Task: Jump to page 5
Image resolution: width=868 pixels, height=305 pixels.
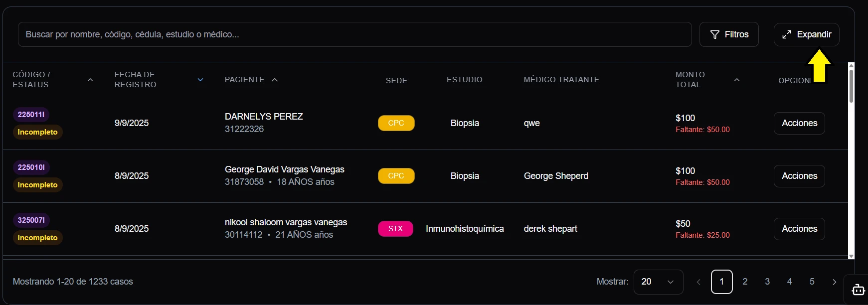Action: tap(812, 282)
